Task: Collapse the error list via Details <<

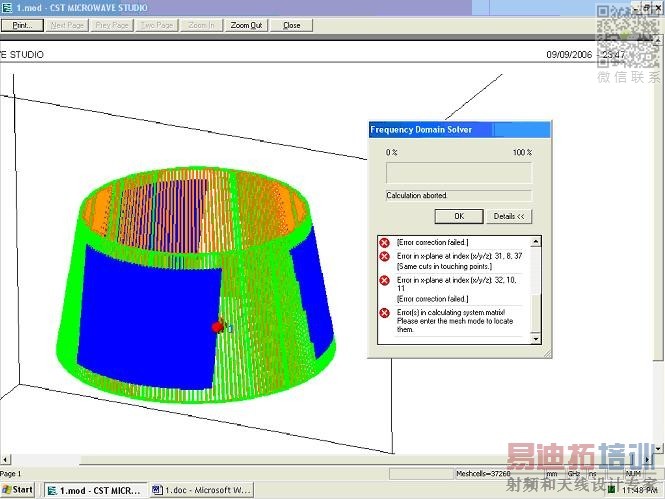Action: [509, 216]
